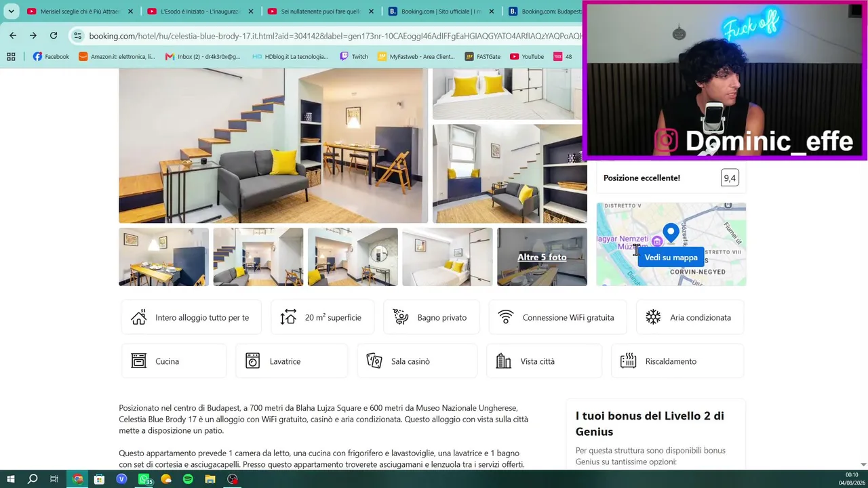Click the address bar URL field
The image size is (868, 488).
click(335, 36)
